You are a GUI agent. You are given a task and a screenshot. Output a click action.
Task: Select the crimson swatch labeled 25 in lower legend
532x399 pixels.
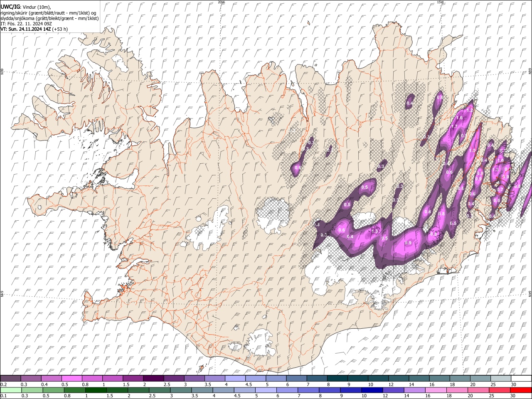tap(499, 390)
